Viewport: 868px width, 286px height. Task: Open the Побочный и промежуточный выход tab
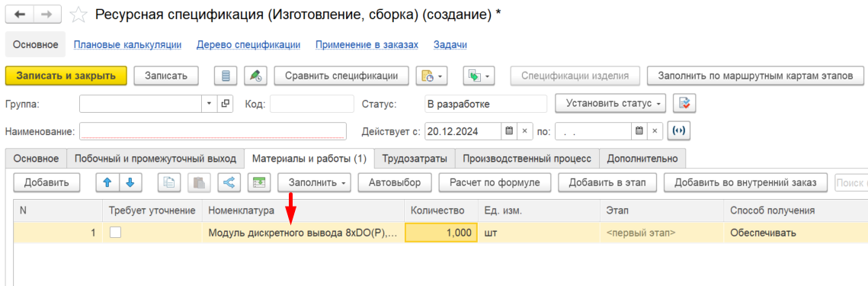[155, 159]
